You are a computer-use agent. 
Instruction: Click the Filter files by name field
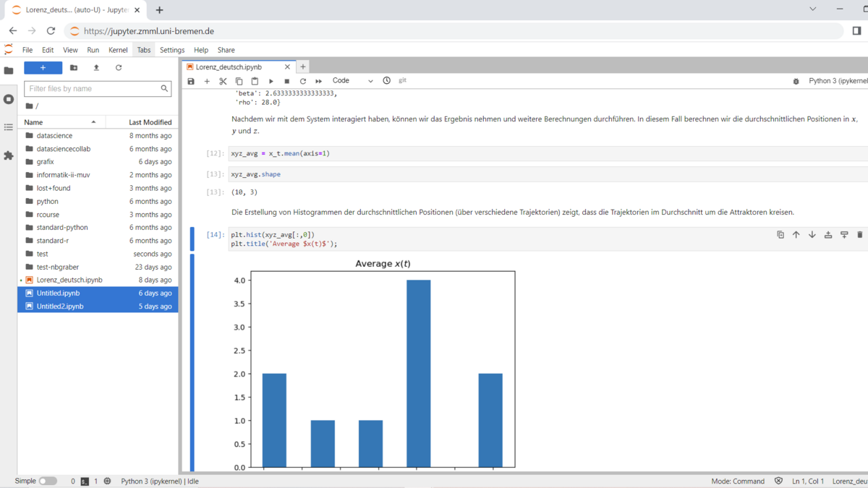(x=98, y=88)
